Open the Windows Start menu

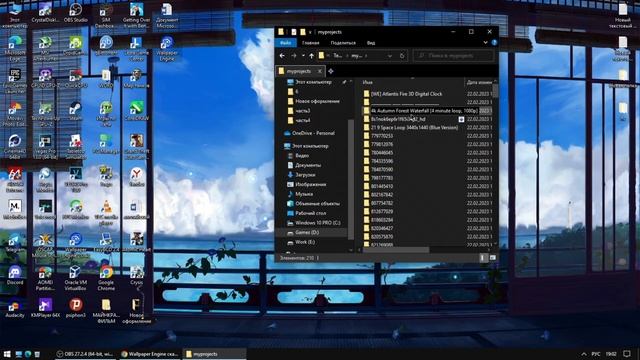point(7,354)
